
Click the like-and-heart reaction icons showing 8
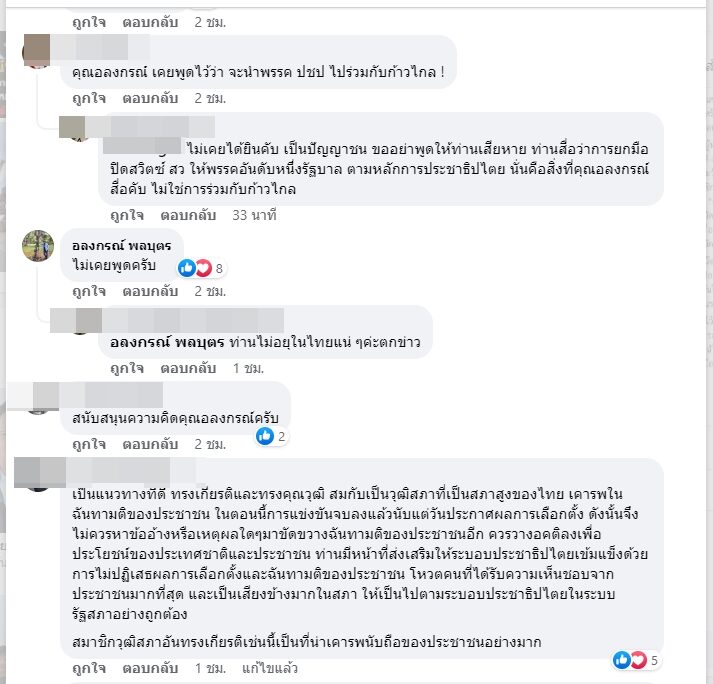tap(195, 268)
